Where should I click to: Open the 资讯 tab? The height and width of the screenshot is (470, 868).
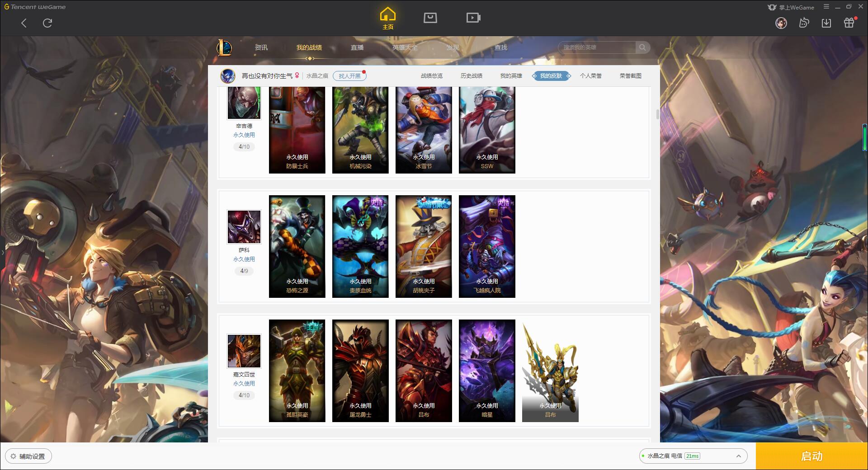pyautogui.click(x=261, y=47)
